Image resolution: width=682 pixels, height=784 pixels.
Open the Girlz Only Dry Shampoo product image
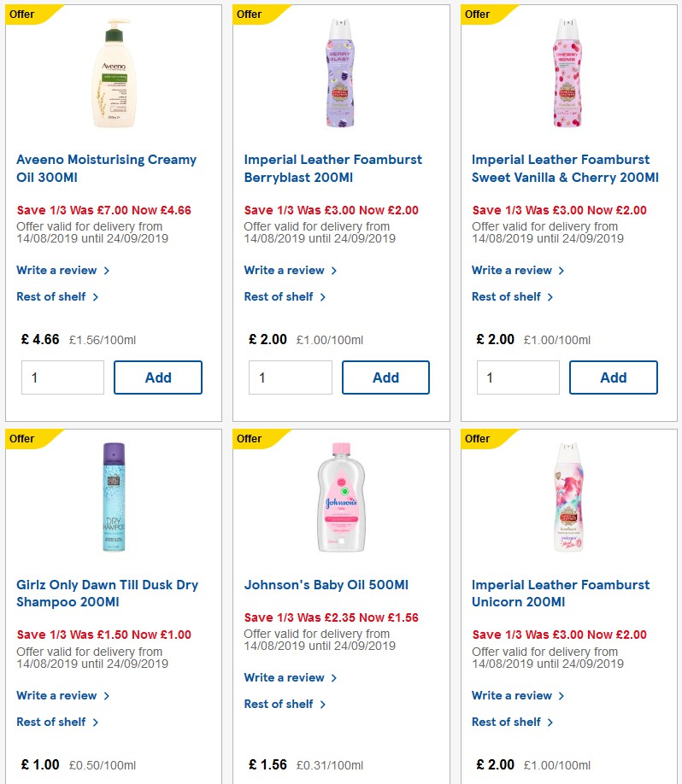112,497
